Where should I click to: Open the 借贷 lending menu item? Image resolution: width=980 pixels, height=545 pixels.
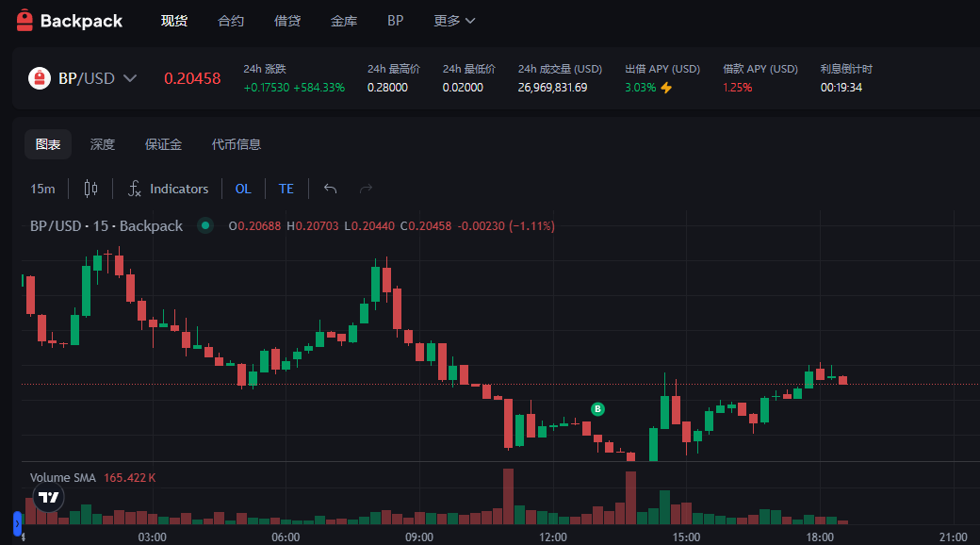pos(286,21)
